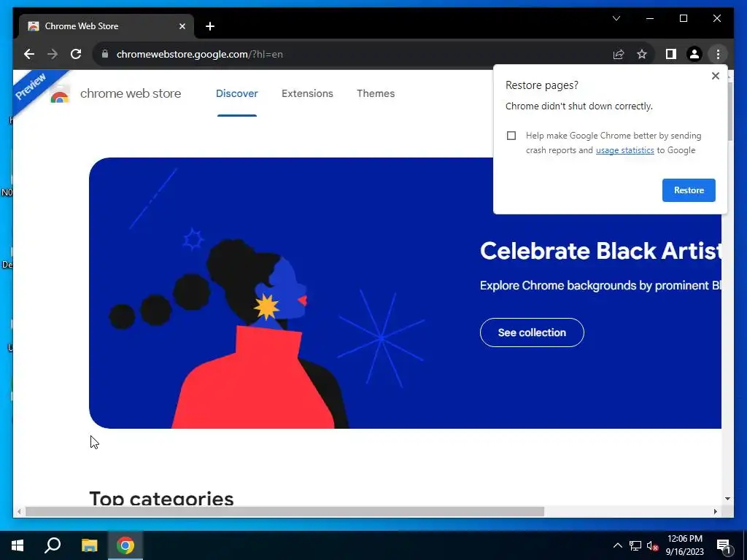Enable sending crash reports checkbox
Image resolution: width=747 pixels, height=560 pixels.
(511, 136)
